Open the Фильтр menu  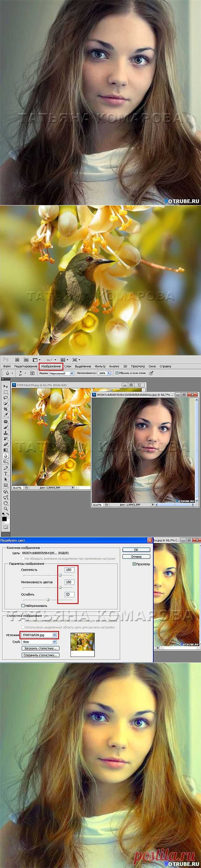[100, 366]
